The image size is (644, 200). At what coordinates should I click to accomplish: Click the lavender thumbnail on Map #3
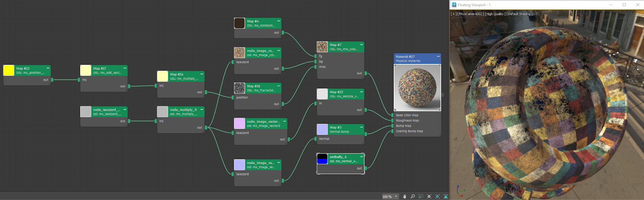point(322,129)
